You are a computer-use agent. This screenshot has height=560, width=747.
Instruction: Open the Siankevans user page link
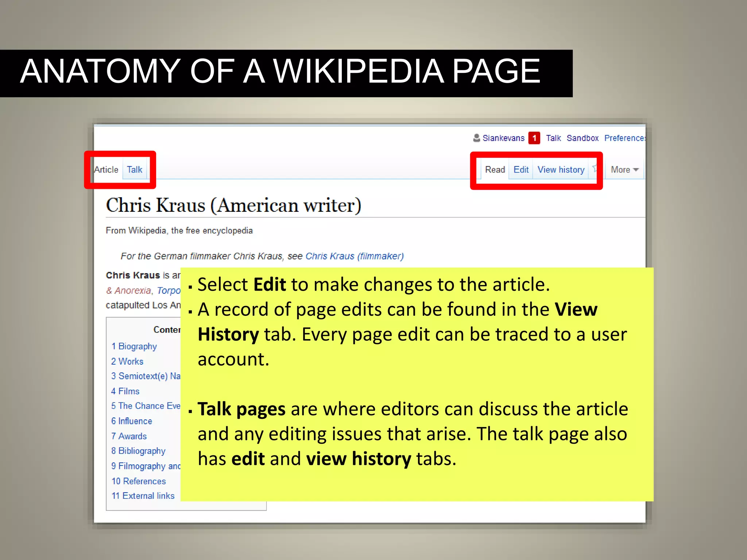503,138
